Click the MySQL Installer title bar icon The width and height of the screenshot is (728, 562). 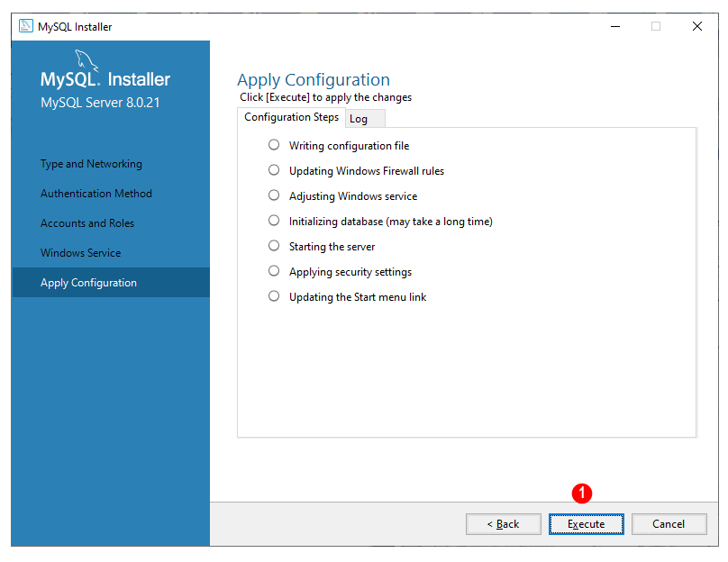click(25, 26)
